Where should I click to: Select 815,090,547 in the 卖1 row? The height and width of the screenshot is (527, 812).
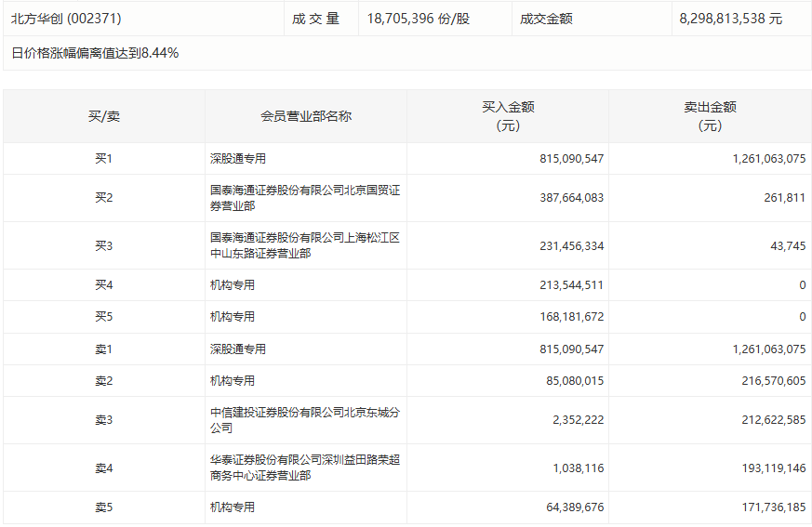[572, 349]
